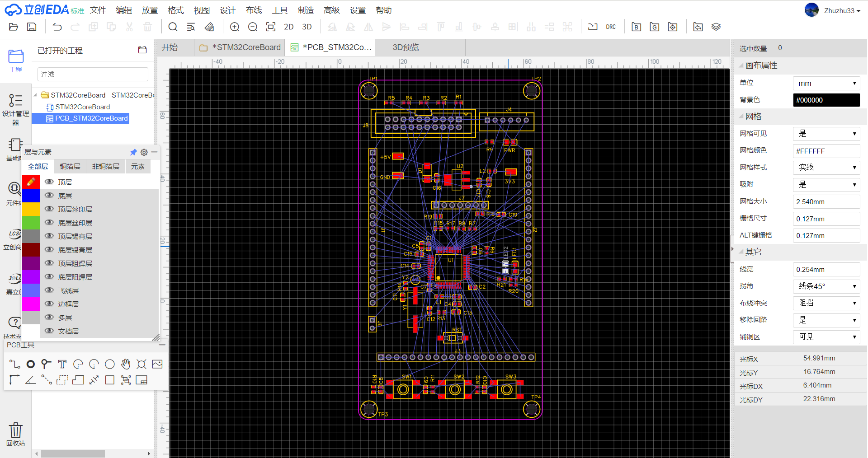Image resolution: width=868 pixels, height=458 pixels.
Task: Insert an image with the image tool
Action: pyautogui.click(x=157, y=364)
